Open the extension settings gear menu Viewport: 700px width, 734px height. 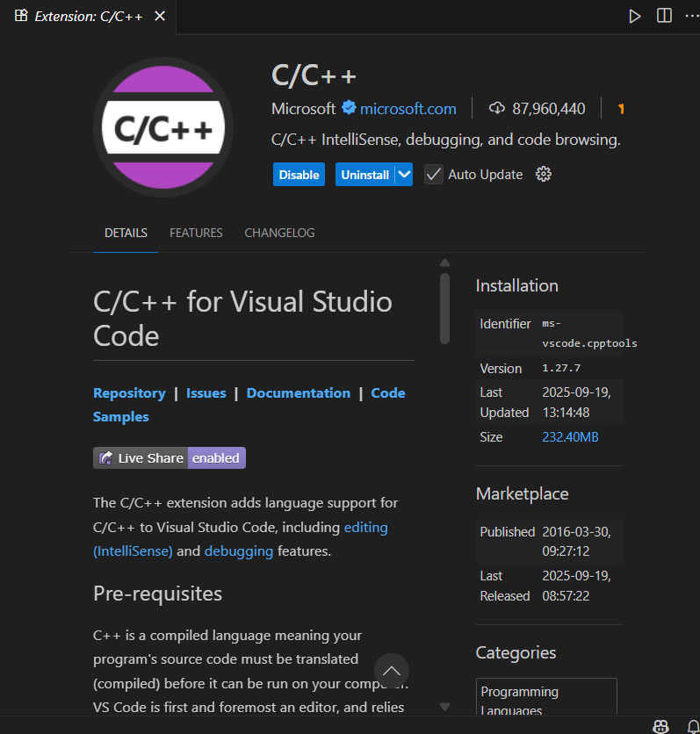coord(544,175)
